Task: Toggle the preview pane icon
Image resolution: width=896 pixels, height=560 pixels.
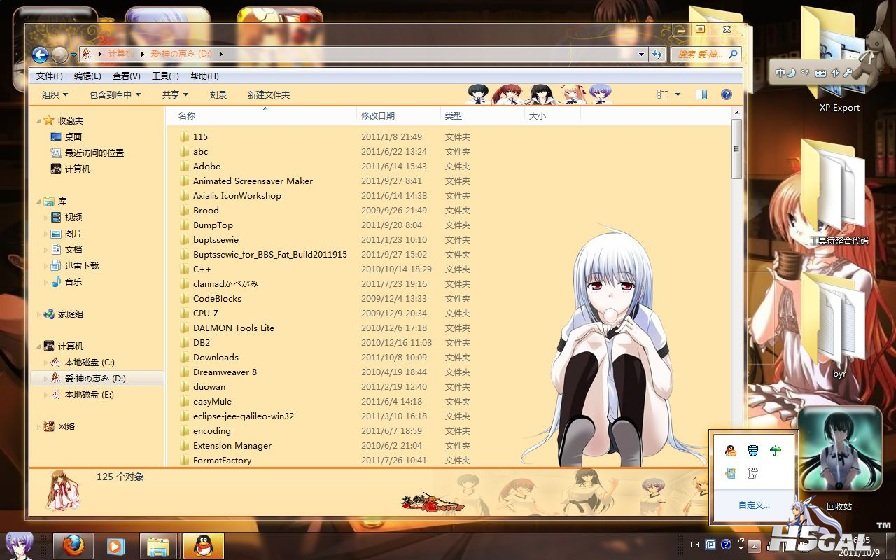Action: coord(702,94)
